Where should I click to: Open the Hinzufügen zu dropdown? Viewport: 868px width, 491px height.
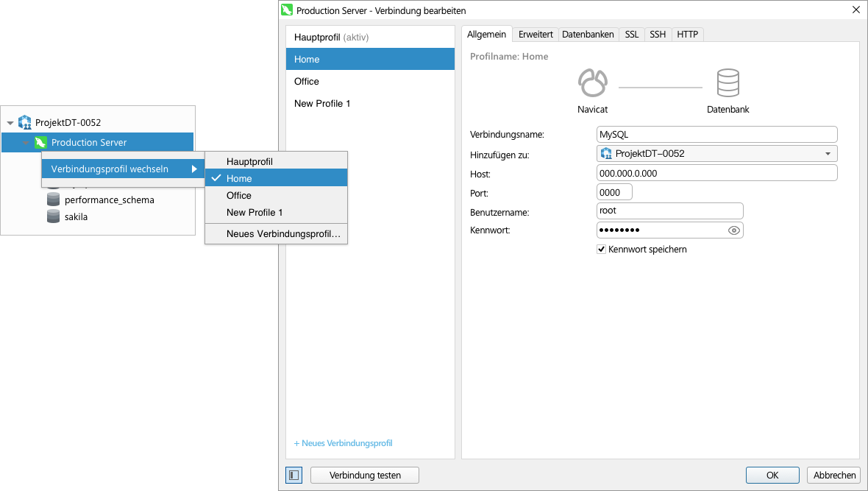click(828, 154)
